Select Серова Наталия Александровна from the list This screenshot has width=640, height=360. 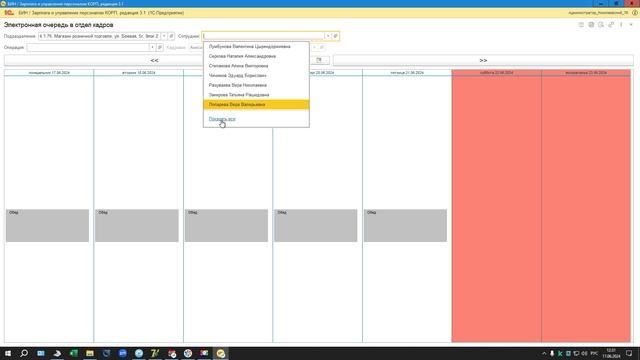click(x=256, y=56)
